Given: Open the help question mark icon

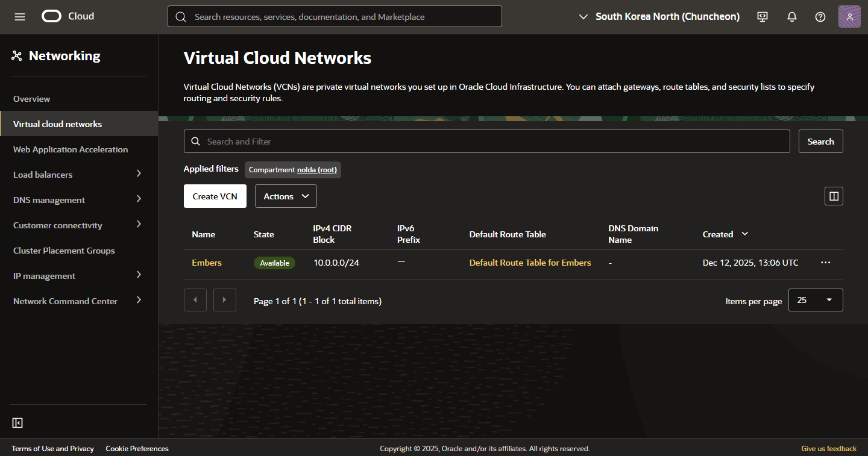Looking at the screenshot, I should 820,17.
